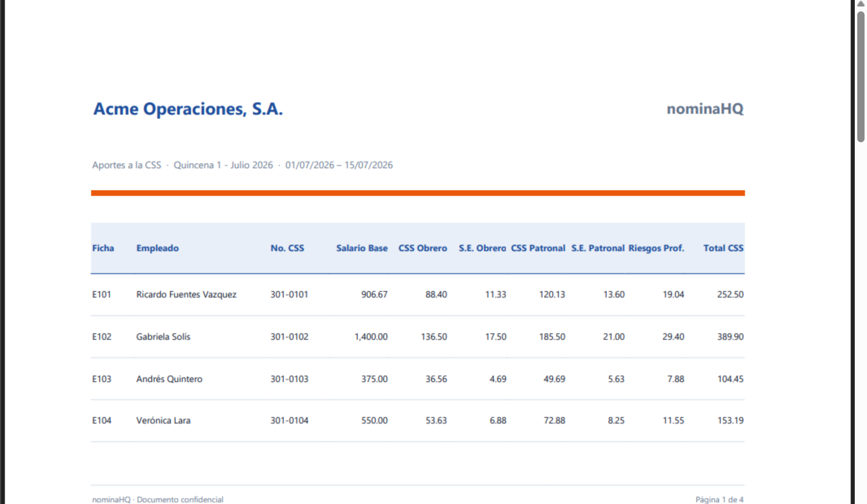This screenshot has height=504, width=867.
Task: Click base salary value 375.00
Action: [x=374, y=379]
